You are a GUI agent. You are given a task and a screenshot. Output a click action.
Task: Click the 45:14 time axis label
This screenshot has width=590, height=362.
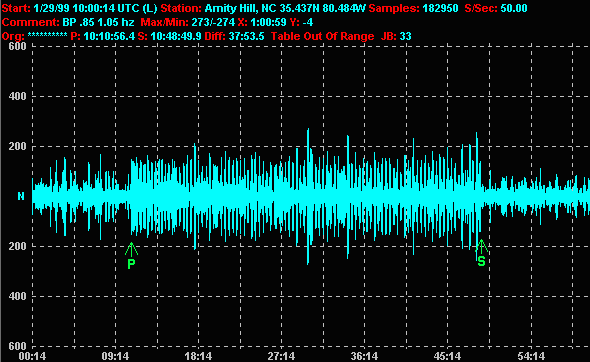click(447, 356)
